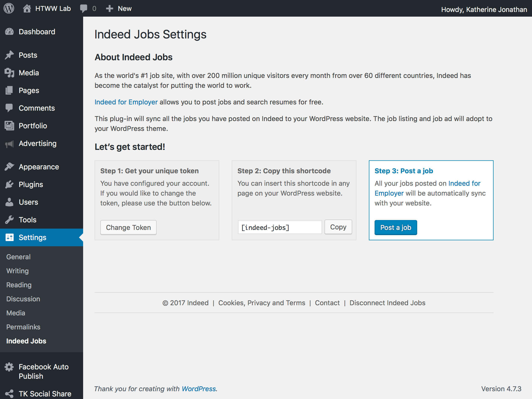This screenshot has width=532, height=399.
Task: Click the New toolbar item
Action: tap(118, 8)
